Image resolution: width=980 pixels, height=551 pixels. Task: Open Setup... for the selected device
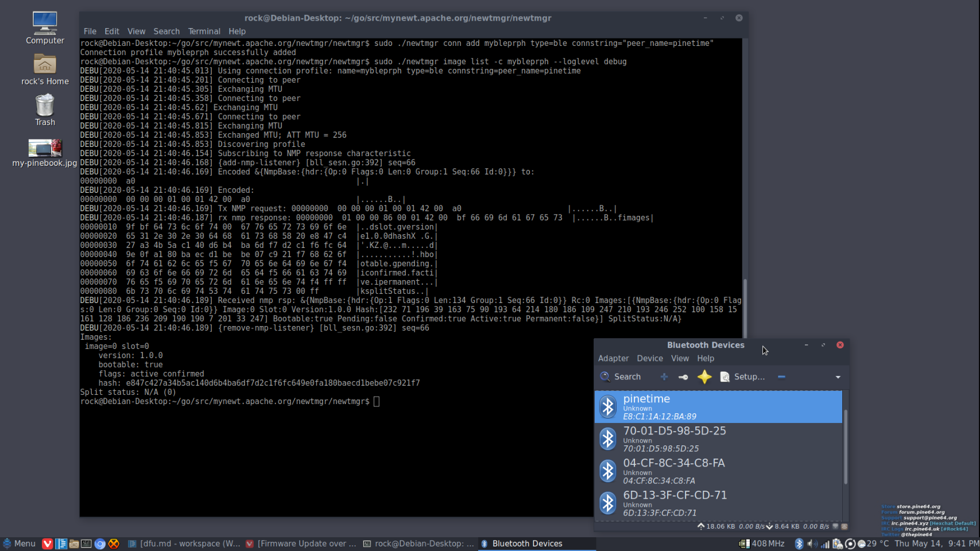[742, 377]
